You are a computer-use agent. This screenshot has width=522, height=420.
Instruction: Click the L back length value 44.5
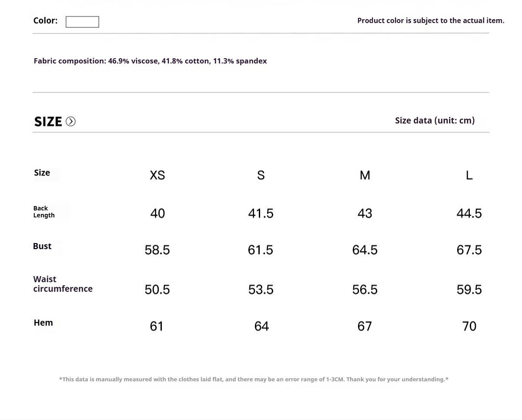[x=469, y=213]
